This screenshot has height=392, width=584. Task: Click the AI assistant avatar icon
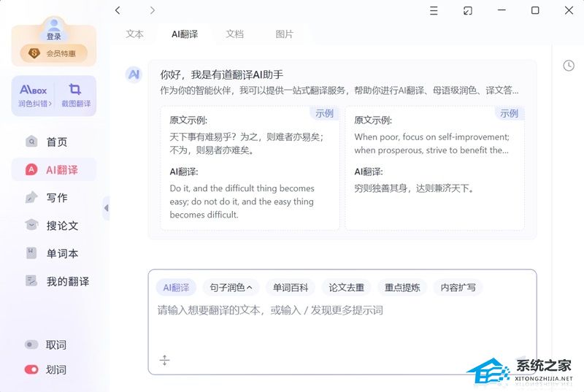click(x=134, y=74)
